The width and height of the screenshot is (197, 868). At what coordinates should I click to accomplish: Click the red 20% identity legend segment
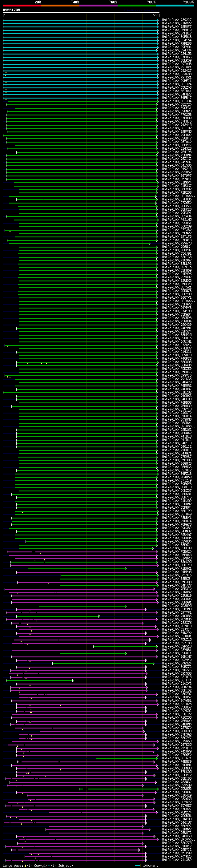click(x=22, y=6)
